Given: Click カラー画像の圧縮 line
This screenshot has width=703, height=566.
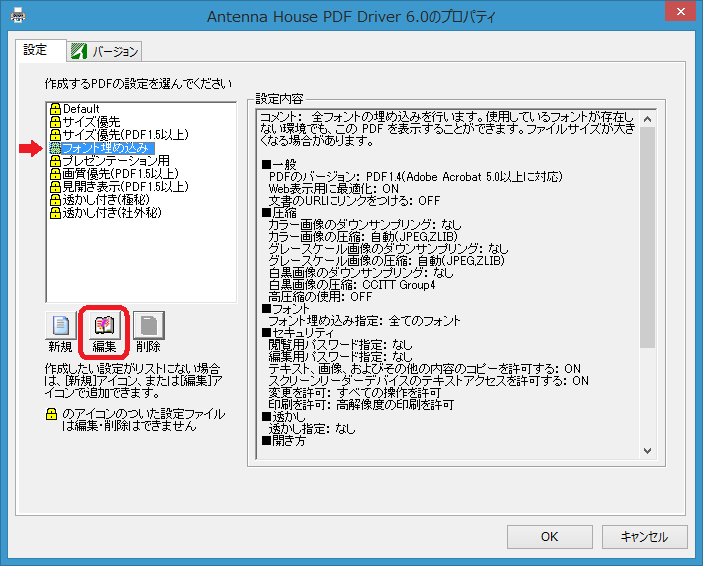Looking at the screenshot, I should tap(363, 237).
